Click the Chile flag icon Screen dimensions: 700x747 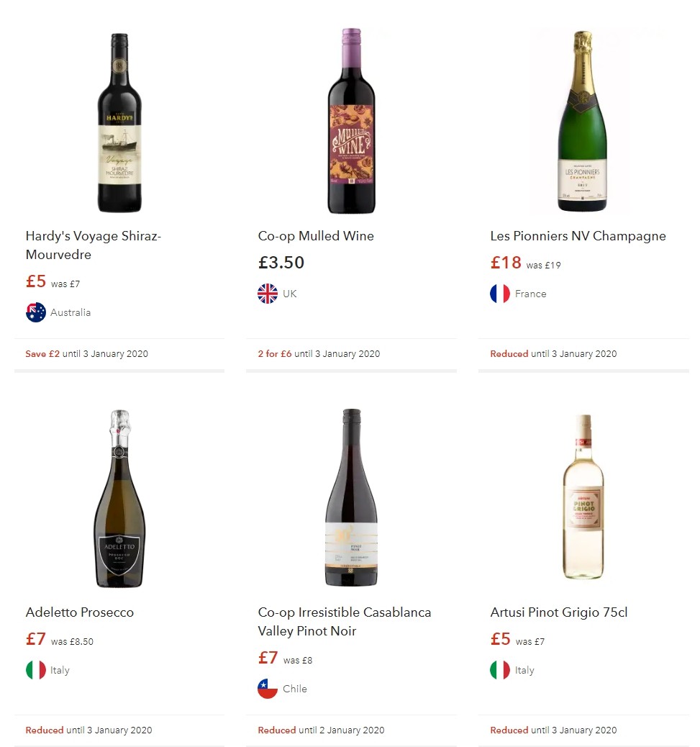268,689
